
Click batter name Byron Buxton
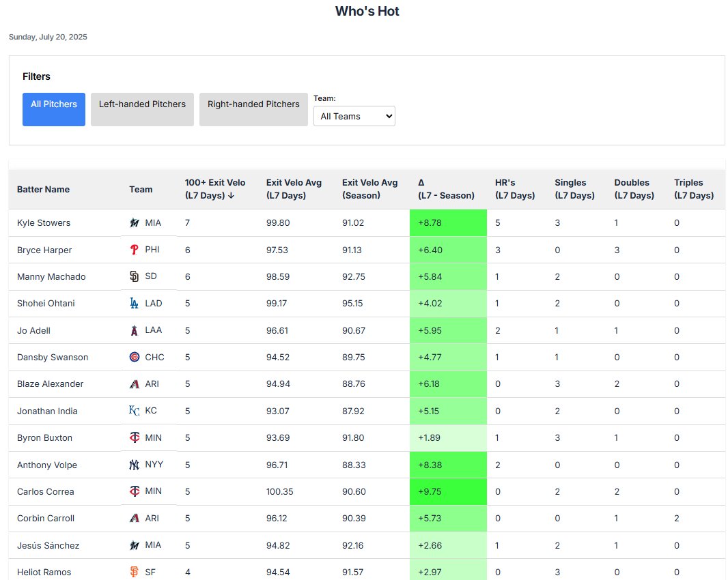[x=44, y=437]
